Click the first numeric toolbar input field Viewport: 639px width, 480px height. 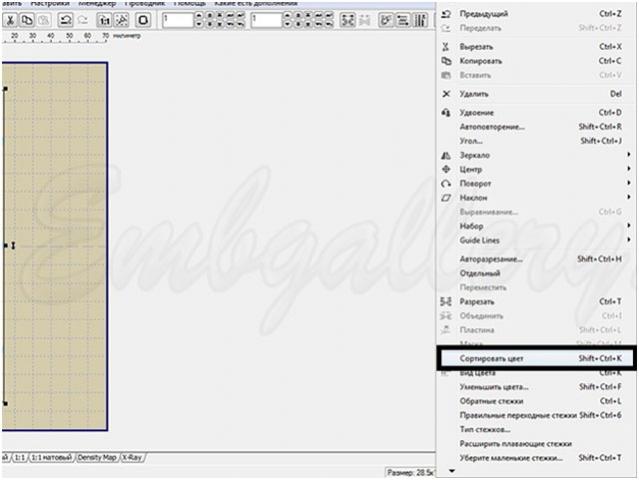178,20
